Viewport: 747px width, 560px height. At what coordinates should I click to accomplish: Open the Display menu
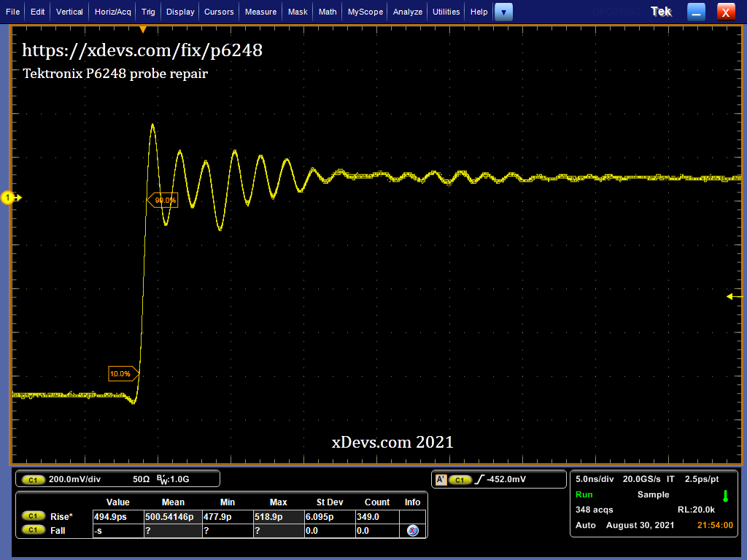(x=180, y=12)
